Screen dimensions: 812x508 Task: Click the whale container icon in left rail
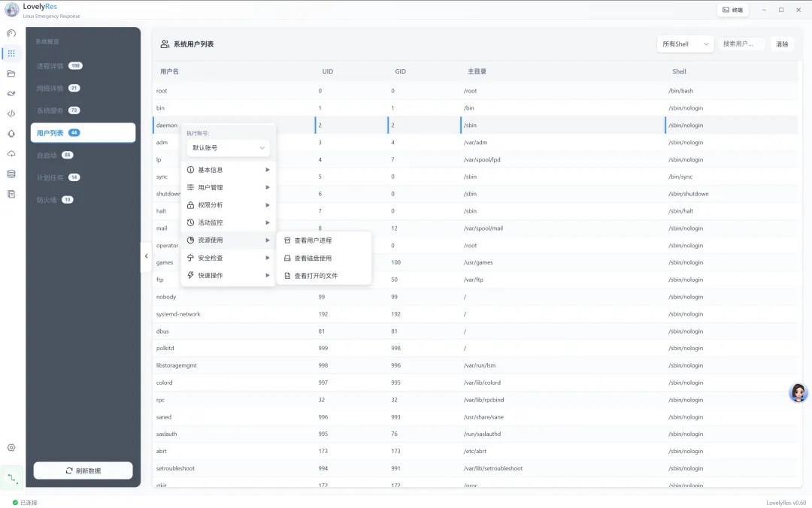(x=11, y=94)
